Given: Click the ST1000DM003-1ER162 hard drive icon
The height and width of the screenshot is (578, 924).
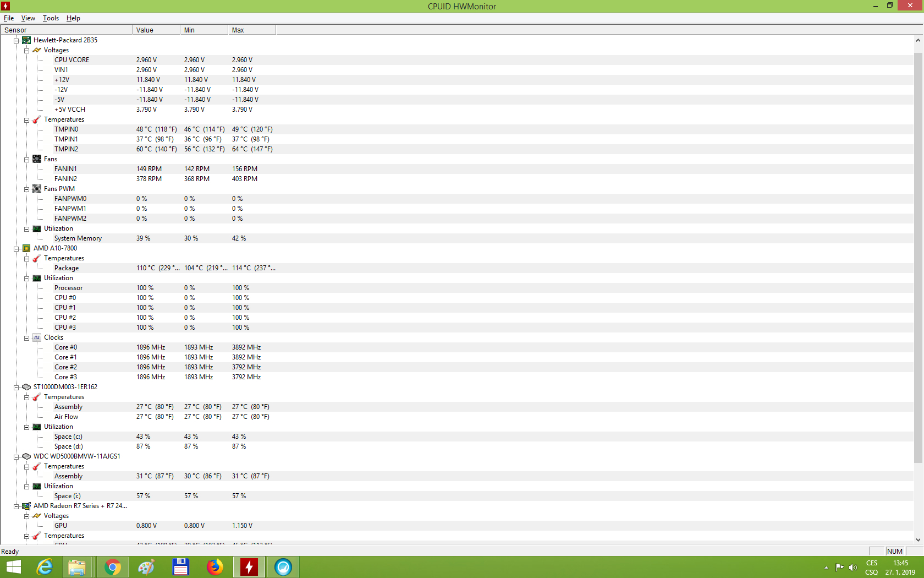Looking at the screenshot, I should (x=26, y=387).
